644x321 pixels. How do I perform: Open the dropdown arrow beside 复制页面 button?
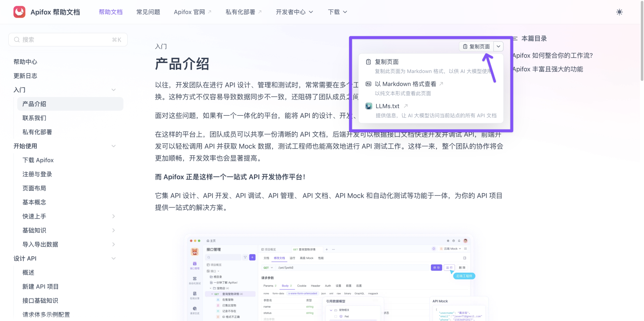click(498, 46)
